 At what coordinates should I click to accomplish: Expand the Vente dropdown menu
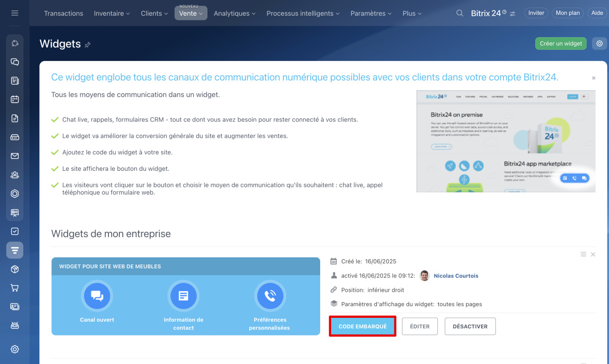coord(191,13)
